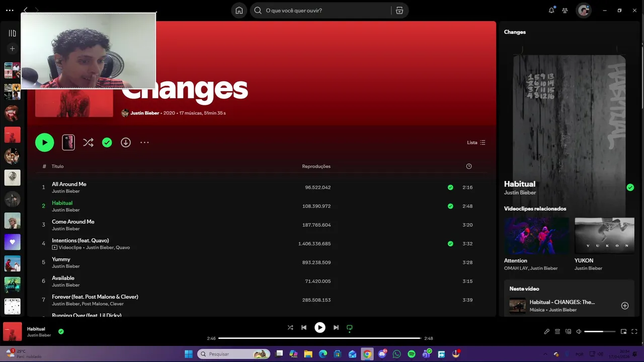The width and height of the screenshot is (644, 362).
Task: Open the profile avatar menu
Action: 584,11
